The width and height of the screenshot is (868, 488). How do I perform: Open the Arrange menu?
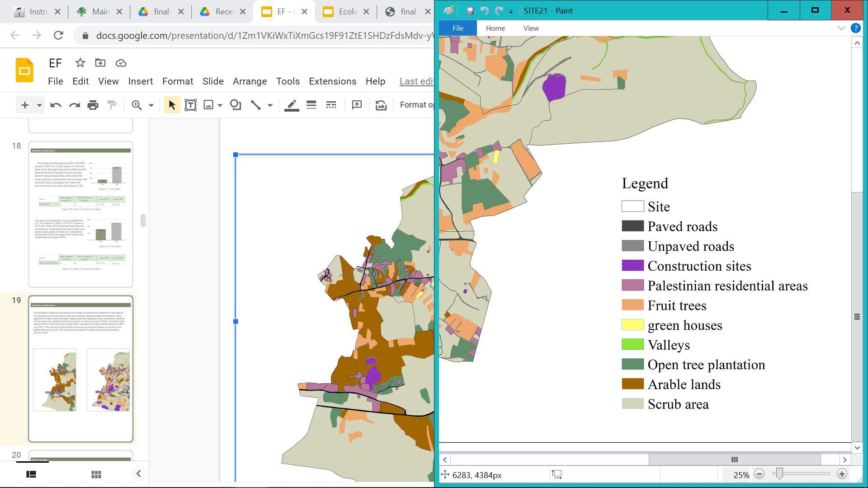tap(250, 81)
